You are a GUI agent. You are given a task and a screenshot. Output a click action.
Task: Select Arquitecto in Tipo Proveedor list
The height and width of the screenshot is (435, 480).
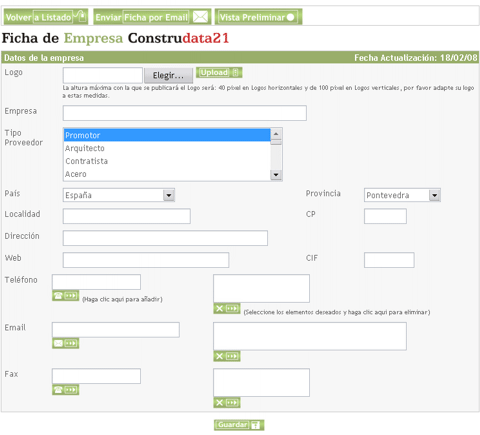167,148
